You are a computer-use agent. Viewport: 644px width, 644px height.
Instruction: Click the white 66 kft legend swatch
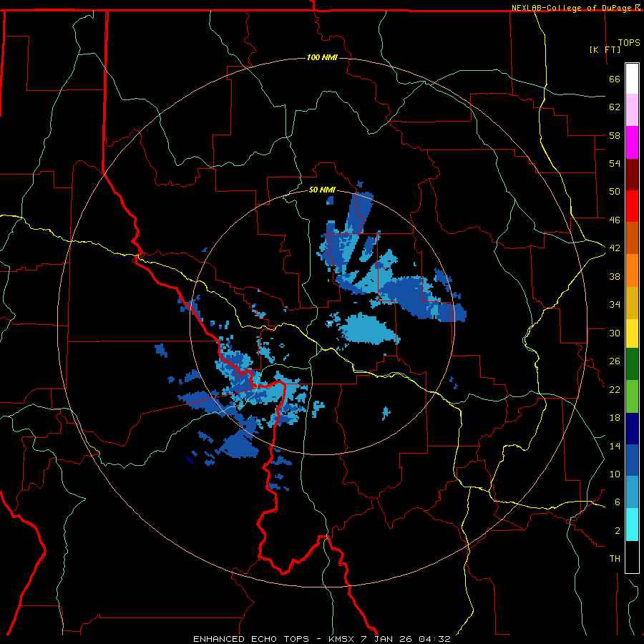point(632,79)
